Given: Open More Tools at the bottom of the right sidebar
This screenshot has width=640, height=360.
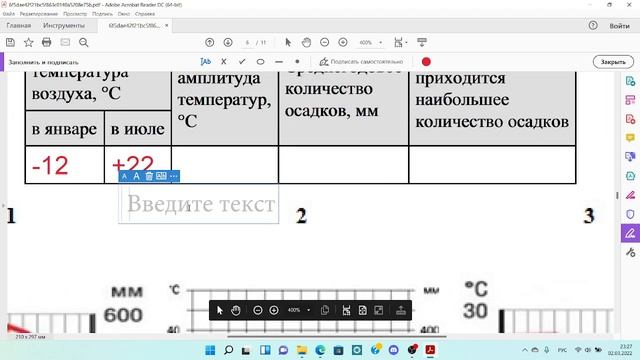Looking at the screenshot, I should pyautogui.click(x=630, y=252).
